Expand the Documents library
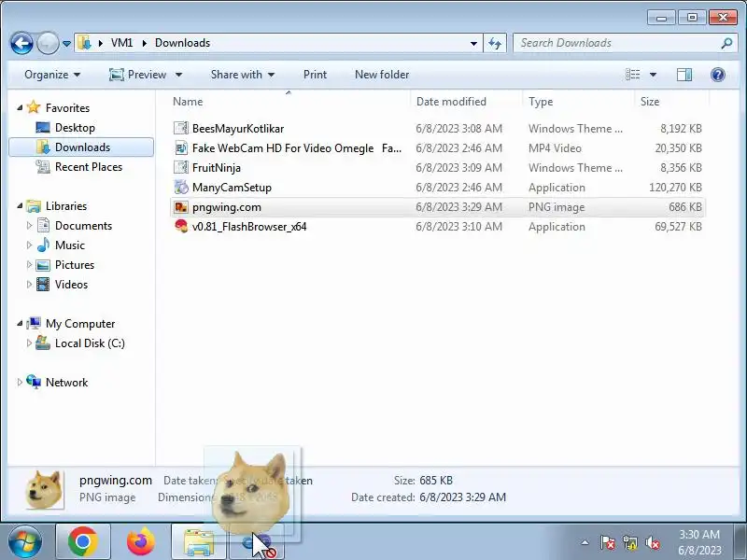This screenshot has height=560, width=747. coord(29,225)
